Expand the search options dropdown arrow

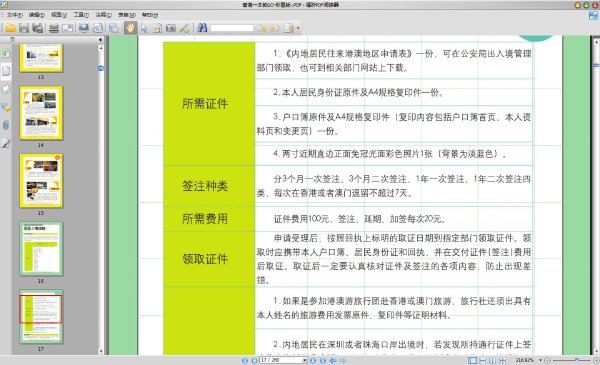coord(298,28)
